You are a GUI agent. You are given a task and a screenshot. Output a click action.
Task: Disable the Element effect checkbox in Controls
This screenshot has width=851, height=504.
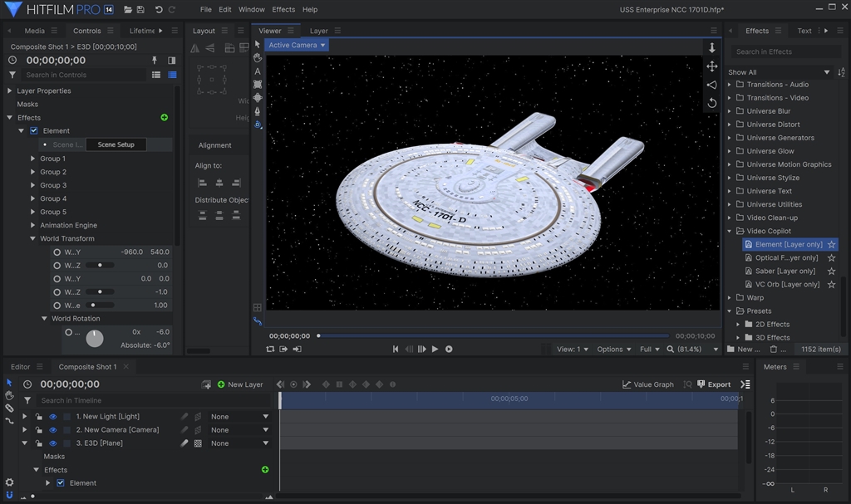click(x=34, y=131)
